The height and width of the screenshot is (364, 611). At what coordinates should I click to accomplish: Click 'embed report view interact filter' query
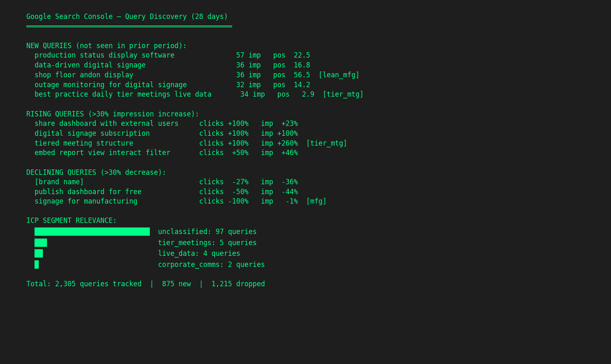click(x=102, y=153)
